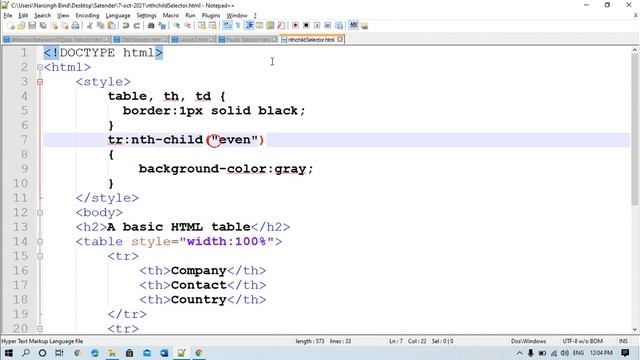Click the Save All toolbar icon

point(43,26)
